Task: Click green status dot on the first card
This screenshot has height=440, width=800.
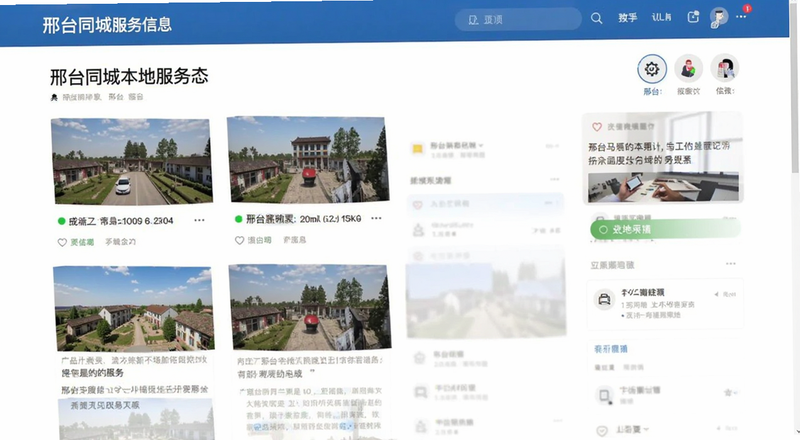Action: [61, 221]
